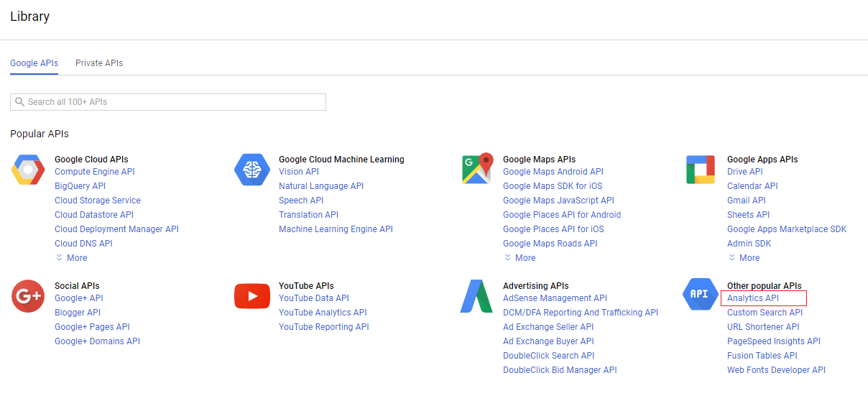The height and width of the screenshot is (396, 868).
Task: Click the YouTube play logo icon
Action: click(252, 296)
